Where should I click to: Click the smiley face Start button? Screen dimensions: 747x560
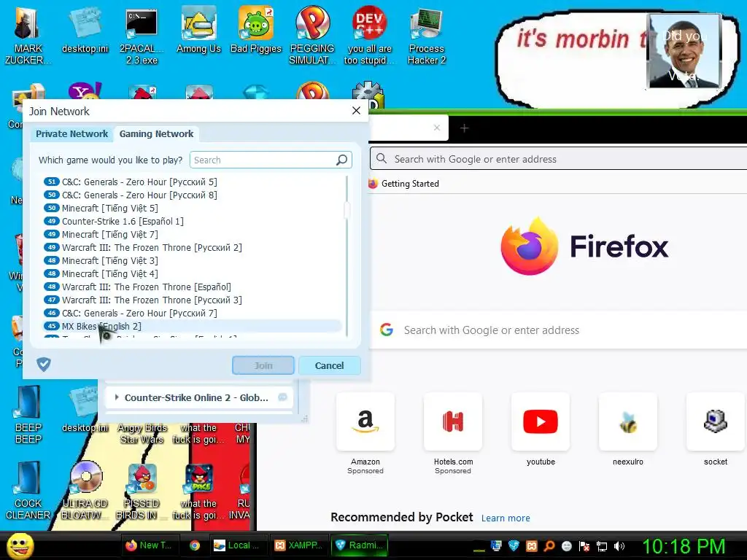20,545
